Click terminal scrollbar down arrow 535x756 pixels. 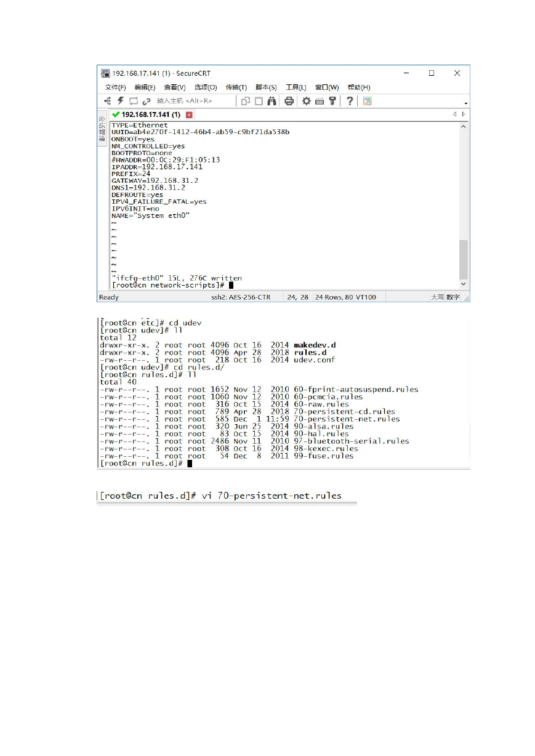click(x=464, y=284)
